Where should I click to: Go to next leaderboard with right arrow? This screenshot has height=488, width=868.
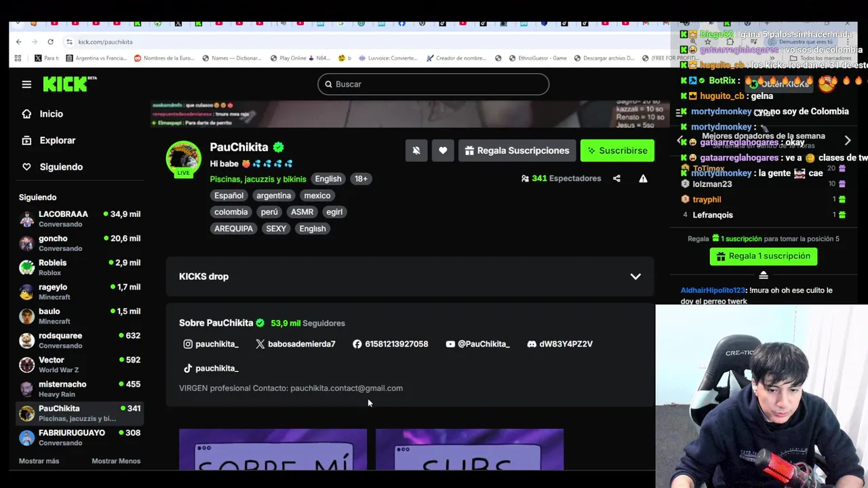(x=847, y=140)
